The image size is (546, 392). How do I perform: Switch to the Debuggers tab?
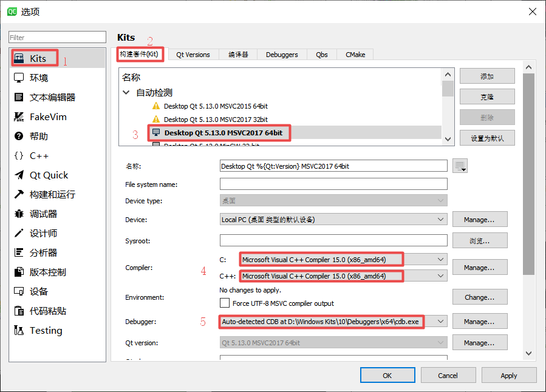(281, 54)
